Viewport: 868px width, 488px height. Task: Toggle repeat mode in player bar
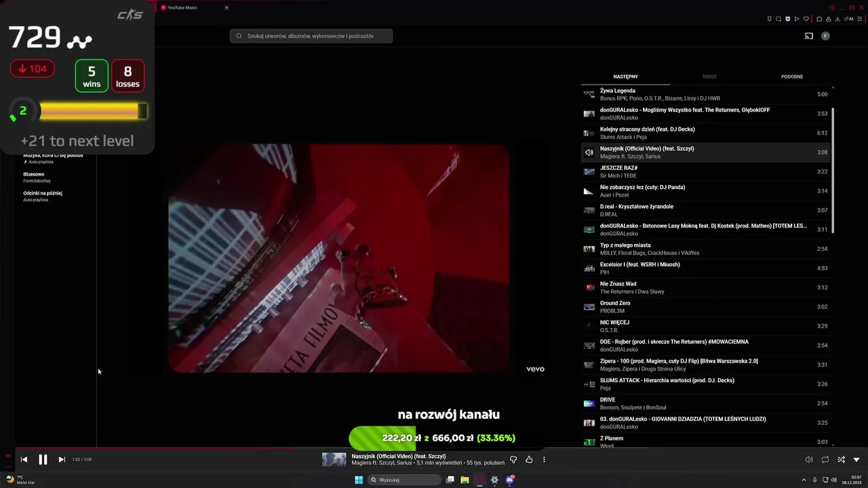825,460
